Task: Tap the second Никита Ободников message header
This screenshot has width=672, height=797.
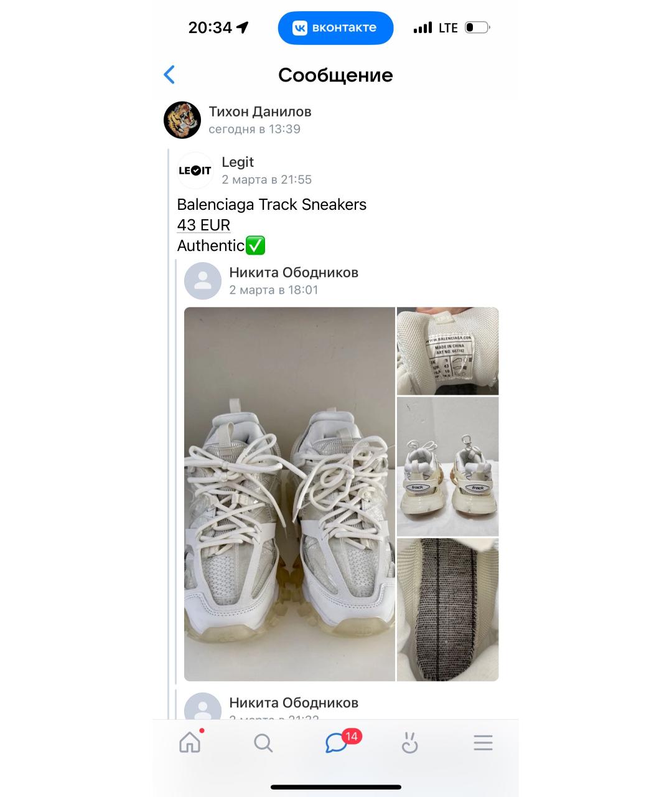Action: point(294,703)
